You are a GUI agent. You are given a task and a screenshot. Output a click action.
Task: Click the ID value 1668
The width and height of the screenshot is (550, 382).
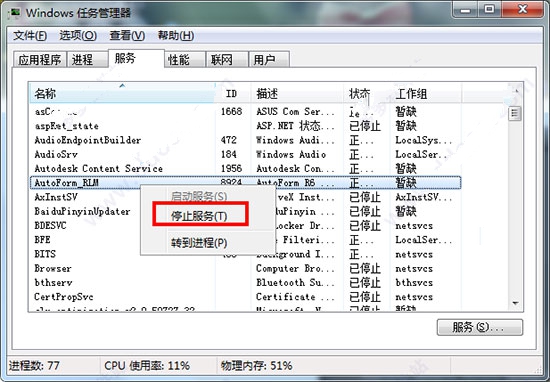(x=231, y=112)
